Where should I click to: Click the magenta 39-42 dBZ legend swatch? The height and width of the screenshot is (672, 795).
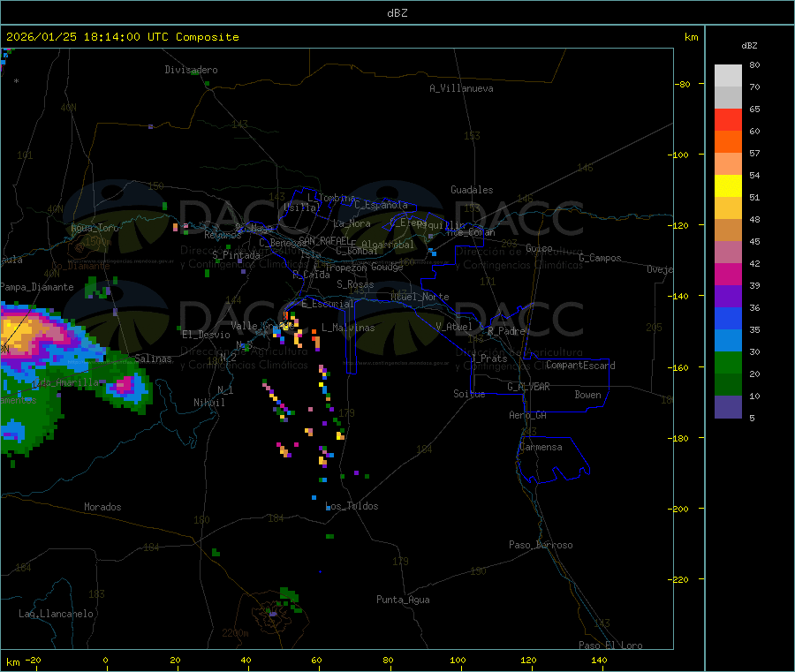[728, 274]
